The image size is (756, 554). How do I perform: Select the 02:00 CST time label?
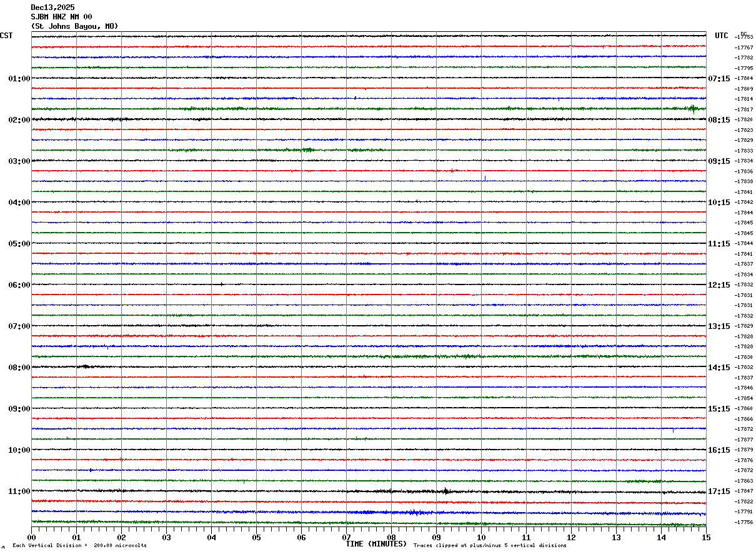coord(19,120)
